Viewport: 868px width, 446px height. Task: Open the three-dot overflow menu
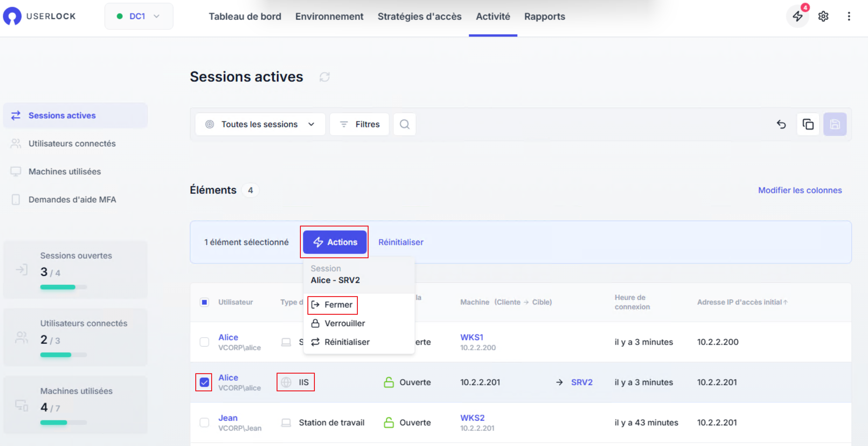point(849,16)
